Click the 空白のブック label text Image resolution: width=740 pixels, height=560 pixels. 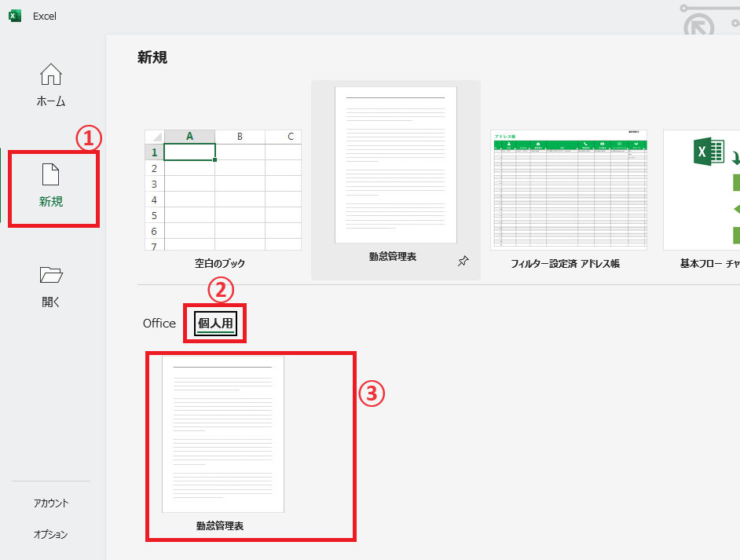tap(220, 263)
